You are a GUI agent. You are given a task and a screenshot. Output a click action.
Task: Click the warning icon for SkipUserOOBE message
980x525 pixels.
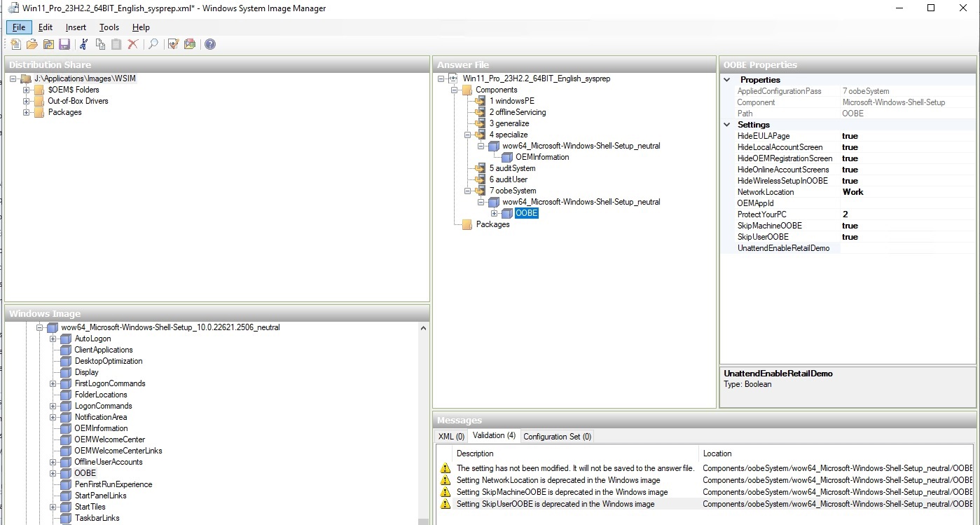pos(446,504)
